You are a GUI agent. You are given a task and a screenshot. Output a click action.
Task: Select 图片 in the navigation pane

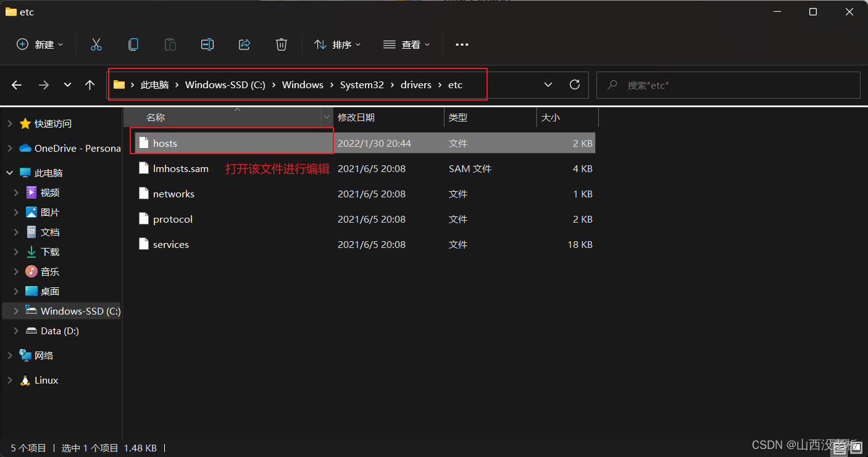pyautogui.click(x=50, y=212)
